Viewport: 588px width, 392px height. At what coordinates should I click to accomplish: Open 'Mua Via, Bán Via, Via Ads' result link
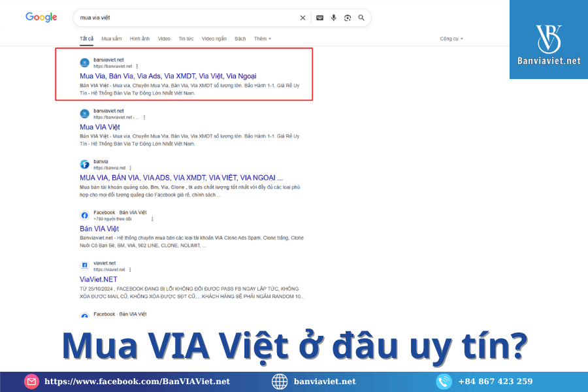pos(168,76)
